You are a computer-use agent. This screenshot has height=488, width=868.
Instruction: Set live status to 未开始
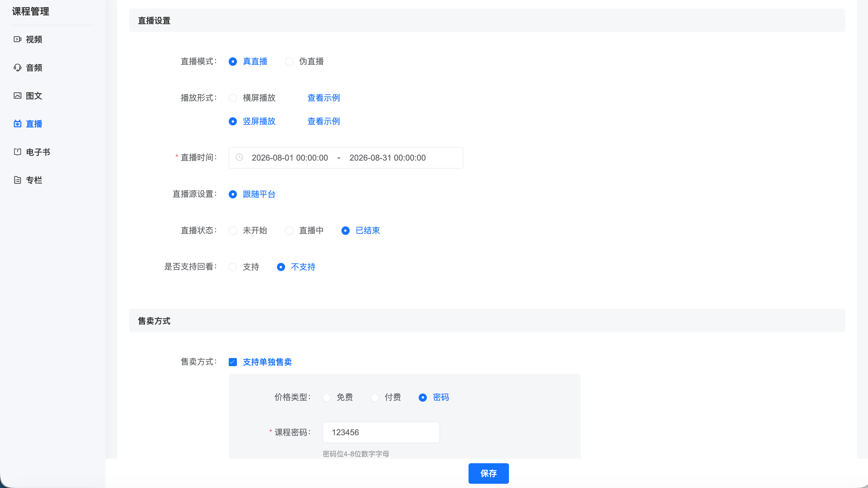tap(248, 230)
